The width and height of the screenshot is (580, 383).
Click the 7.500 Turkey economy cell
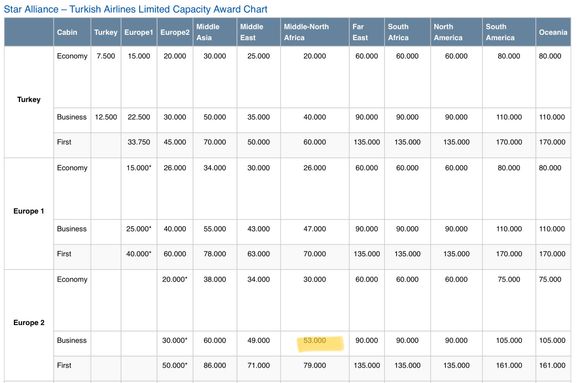pos(106,56)
